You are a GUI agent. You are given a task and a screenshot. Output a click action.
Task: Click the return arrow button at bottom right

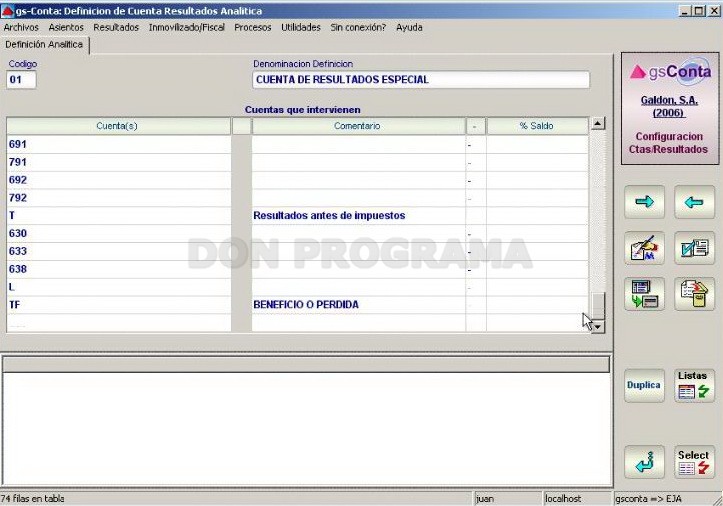pyautogui.click(x=644, y=462)
